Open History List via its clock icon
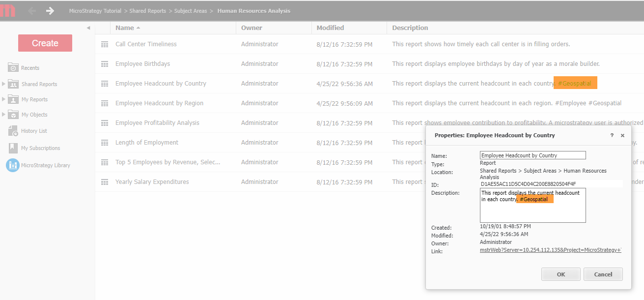Viewport: 644px width, 300px height. point(12,131)
